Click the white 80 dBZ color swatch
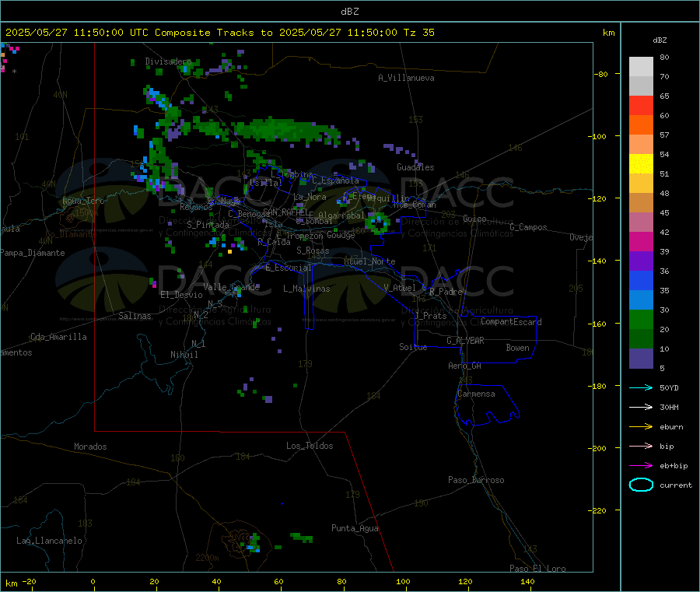 click(641, 67)
